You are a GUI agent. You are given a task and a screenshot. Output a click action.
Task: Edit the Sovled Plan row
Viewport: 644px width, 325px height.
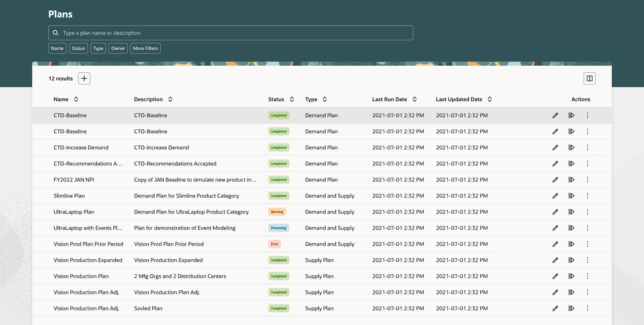(555, 308)
